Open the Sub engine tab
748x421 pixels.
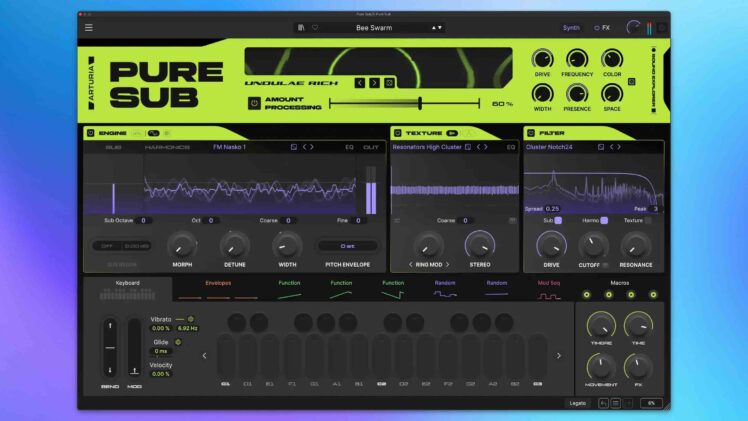click(x=113, y=147)
